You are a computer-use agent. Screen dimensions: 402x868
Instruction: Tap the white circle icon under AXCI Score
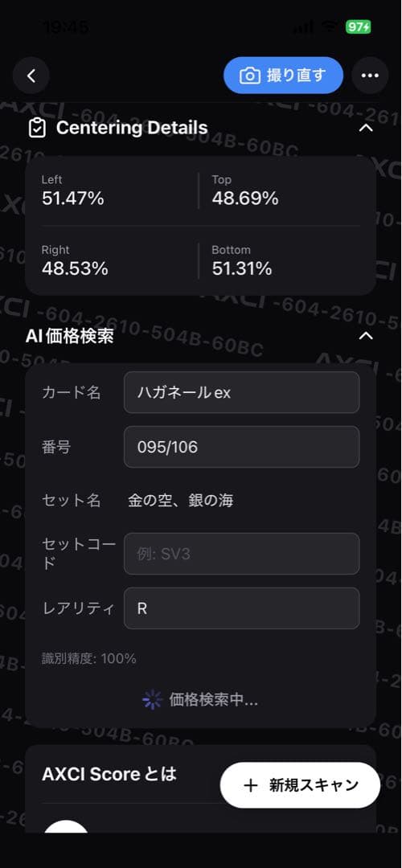(x=66, y=827)
